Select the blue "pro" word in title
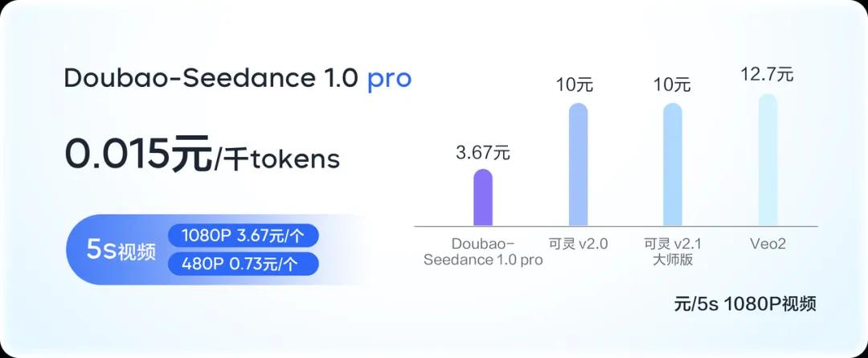This screenshot has height=358, width=868. [390, 81]
